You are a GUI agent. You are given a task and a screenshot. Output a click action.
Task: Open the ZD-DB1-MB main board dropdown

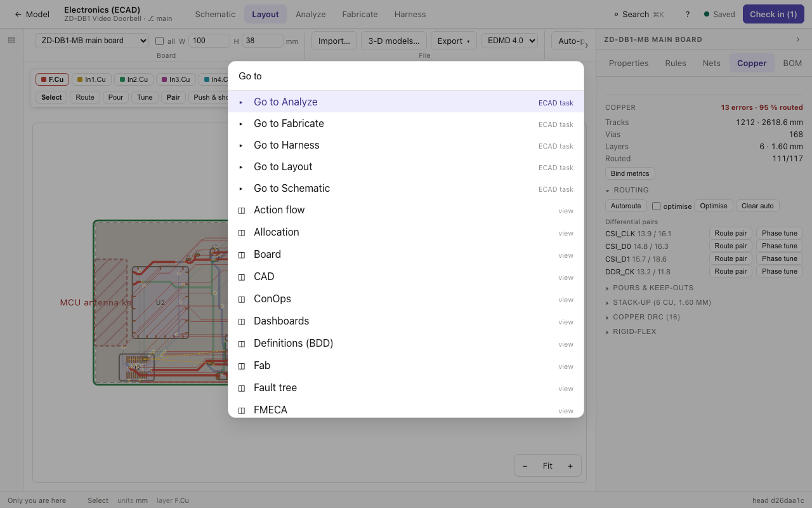[x=92, y=41]
